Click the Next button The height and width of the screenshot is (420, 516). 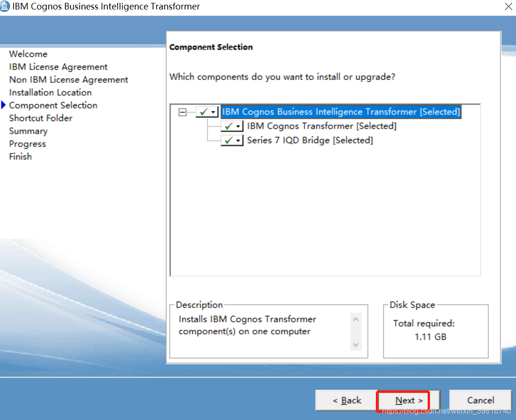pos(409,400)
